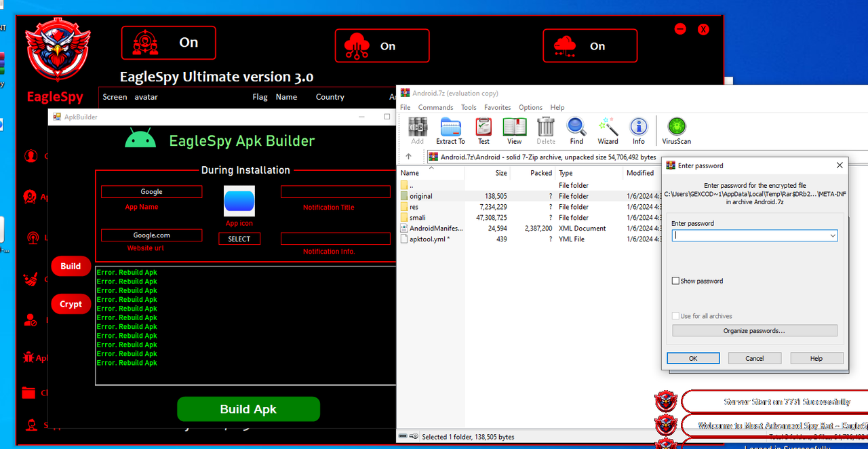
Task: Go up one level with the up-arrow icon
Action: click(408, 157)
